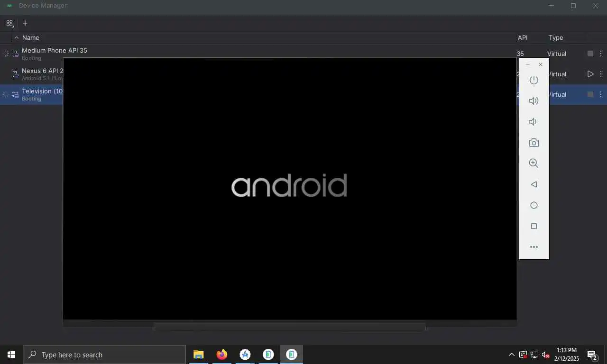Viewport: 607px width, 364px height.
Task: Select the Television device row
Action: click(303, 94)
